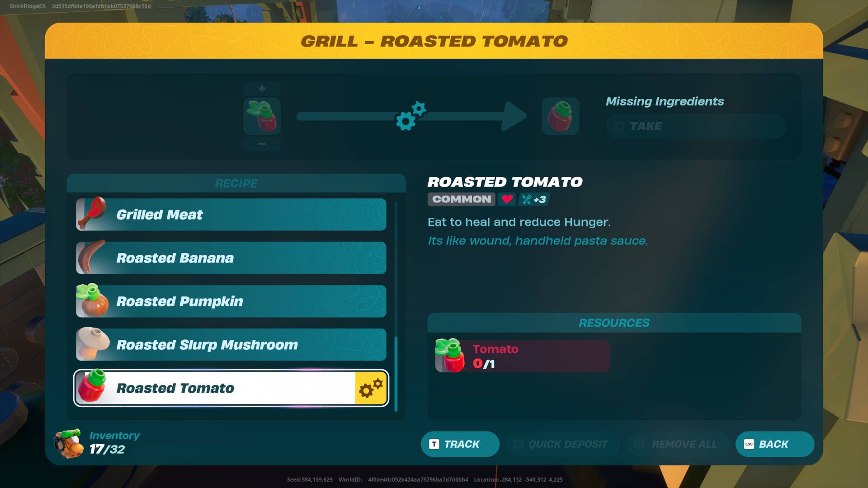Click the Tomato resource icon
The width and height of the screenshot is (868, 488).
tap(451, 356)
